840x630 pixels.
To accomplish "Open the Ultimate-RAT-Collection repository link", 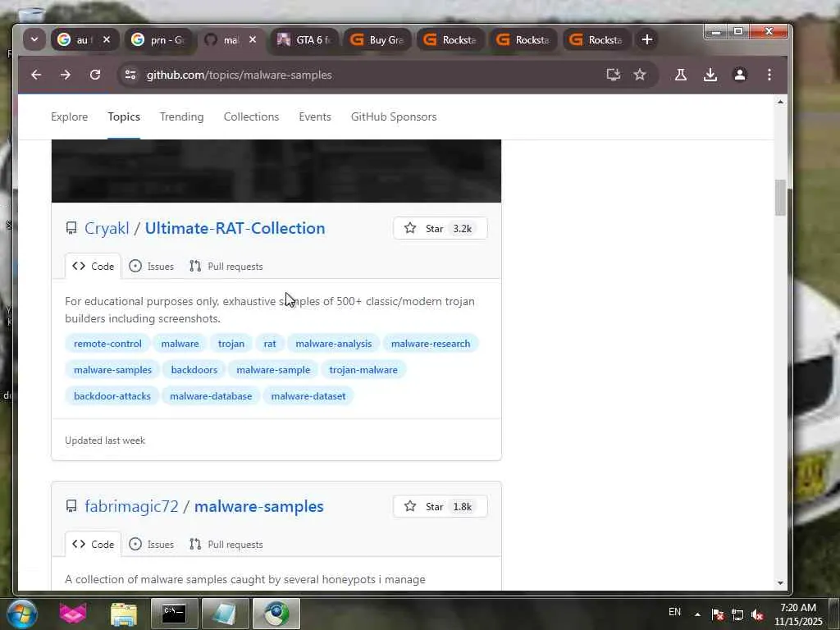I will (235, 228).
